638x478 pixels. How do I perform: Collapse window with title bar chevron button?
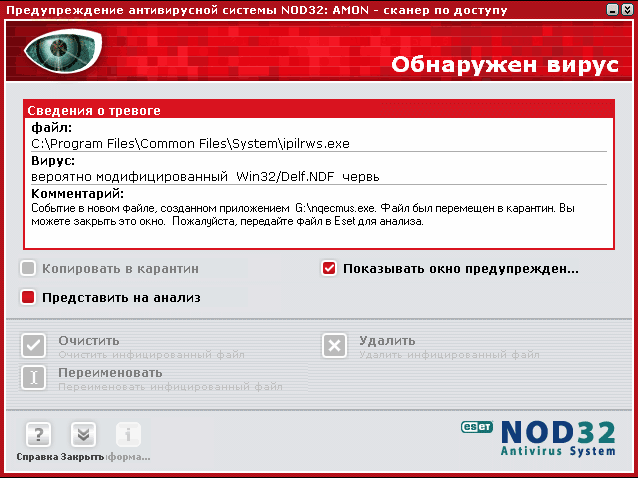(627, 9)
